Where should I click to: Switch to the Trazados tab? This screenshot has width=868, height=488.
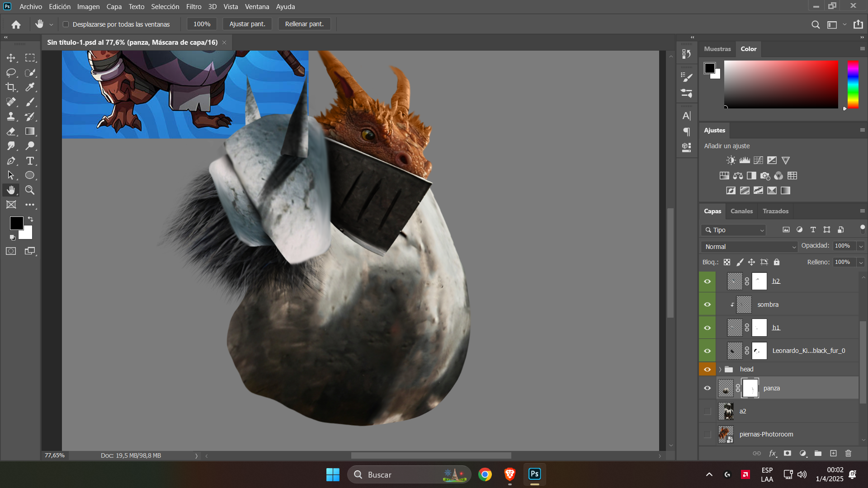point(775,211)
